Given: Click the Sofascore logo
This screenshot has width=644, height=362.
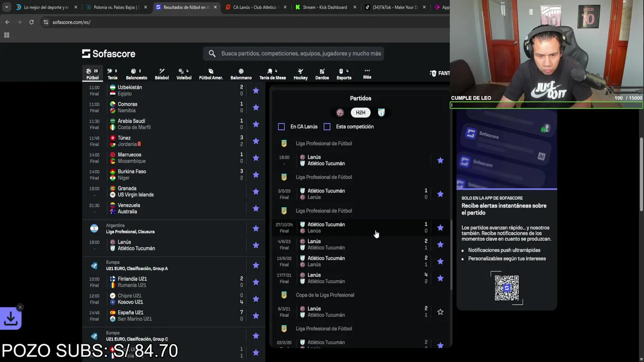Looking at the screenshot, I should 109,54.
